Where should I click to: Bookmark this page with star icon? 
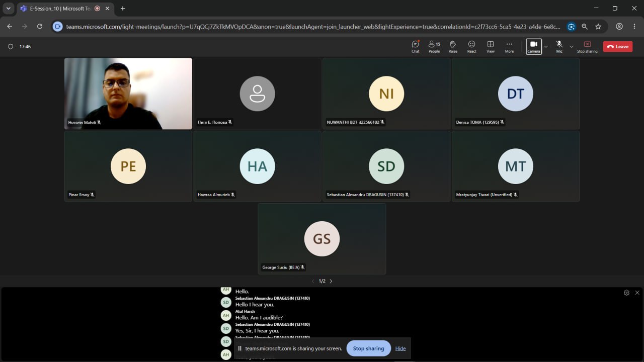click(598, 27)
